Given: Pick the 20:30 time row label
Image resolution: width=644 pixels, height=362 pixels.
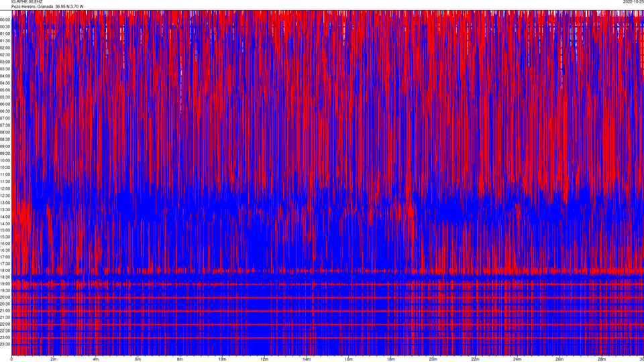Looking at the screenshot, I should click(x=5, y=304).
